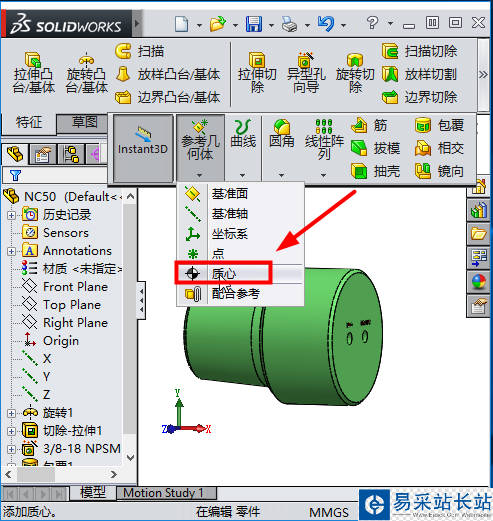This screenshot has width=493, height=521.
Task: Expand the Curves (曲线) dropdown arrow
Action: tap(242, 175)
